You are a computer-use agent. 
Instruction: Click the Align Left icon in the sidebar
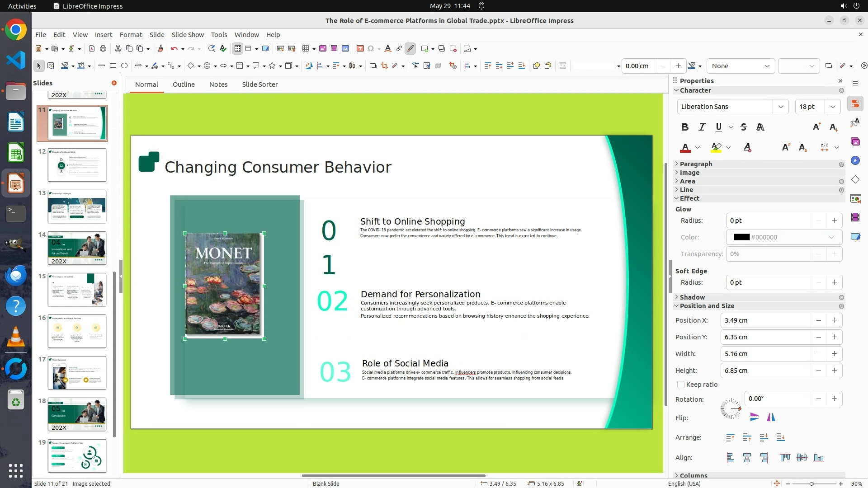730,458
